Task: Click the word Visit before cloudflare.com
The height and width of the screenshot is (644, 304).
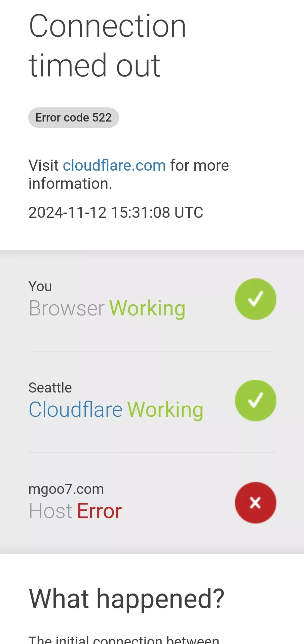Action: click(44, 165)
